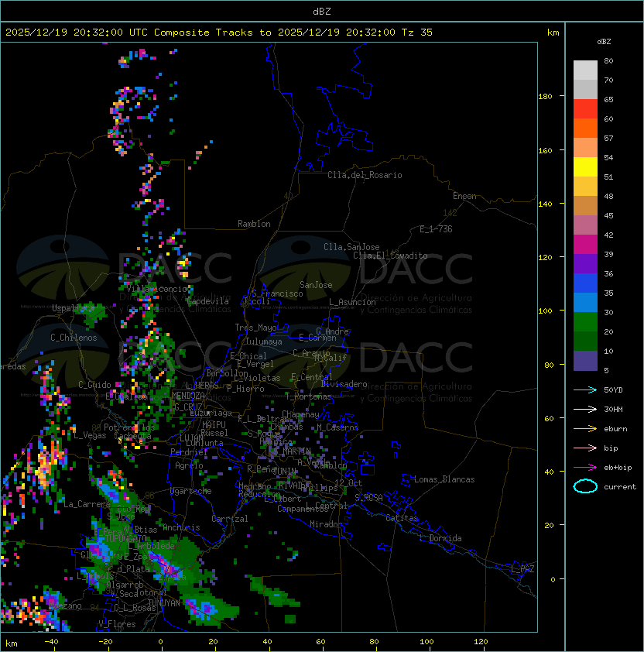644x652 pixels.
Task: Click the 'E_1-736' map label
Action: click(x=436, y=229)
